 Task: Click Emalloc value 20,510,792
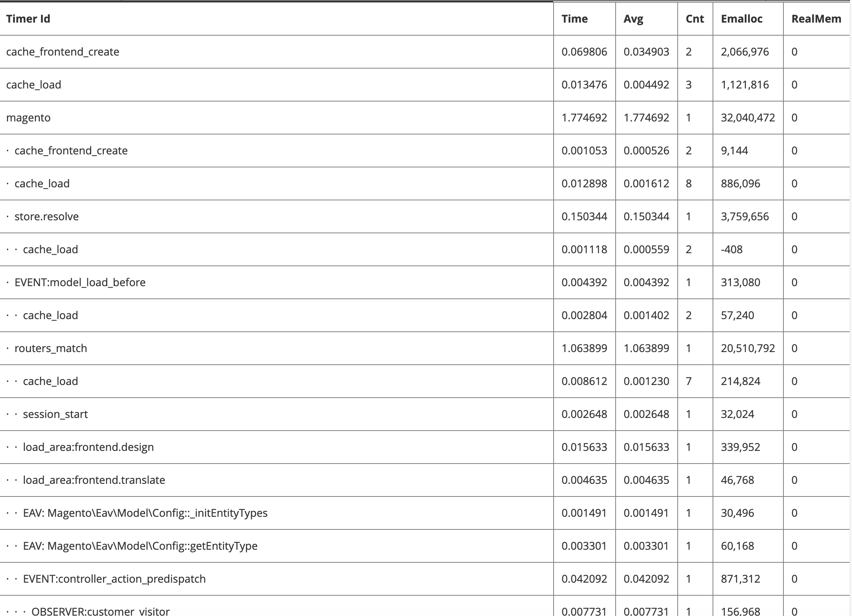click(748, 348)
